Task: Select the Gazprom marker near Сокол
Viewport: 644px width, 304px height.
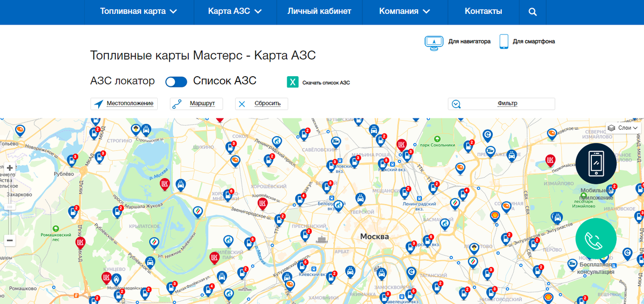Action: 277,141
